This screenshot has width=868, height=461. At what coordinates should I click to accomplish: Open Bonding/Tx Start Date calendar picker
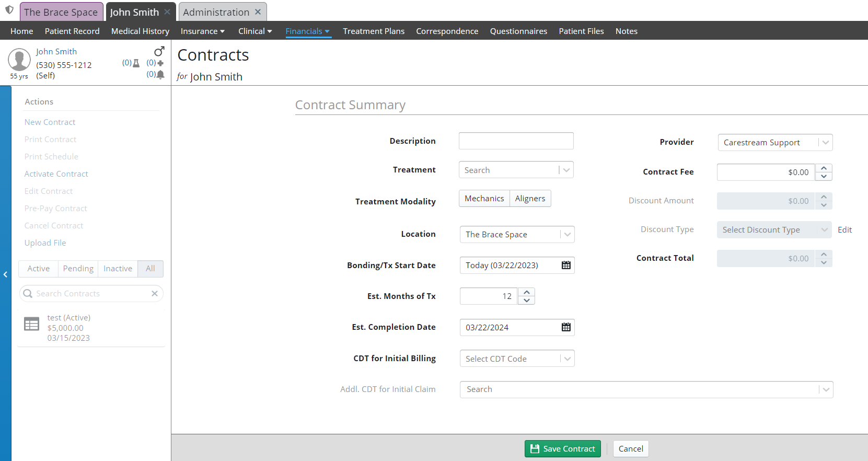(566, 265)
